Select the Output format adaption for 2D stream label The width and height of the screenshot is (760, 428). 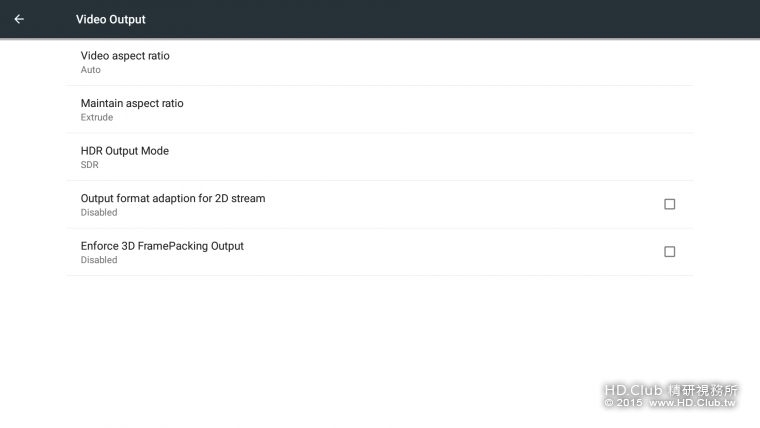click(x=173, y=198)
